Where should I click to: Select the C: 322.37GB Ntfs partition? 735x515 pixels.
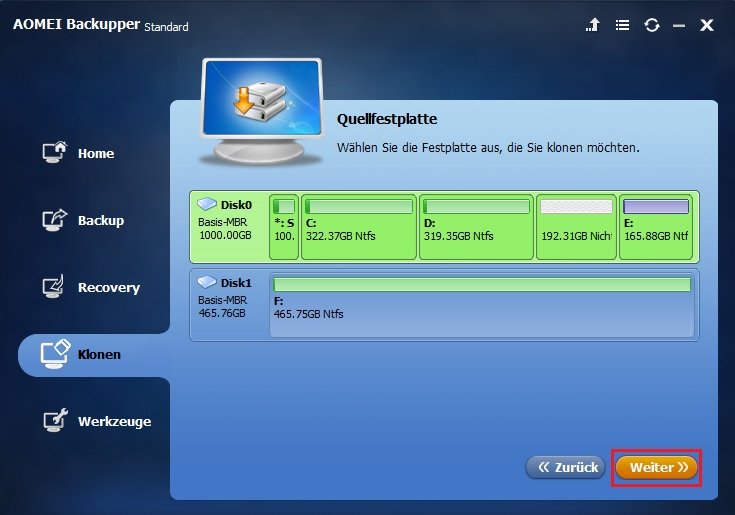tap(359, 227)
